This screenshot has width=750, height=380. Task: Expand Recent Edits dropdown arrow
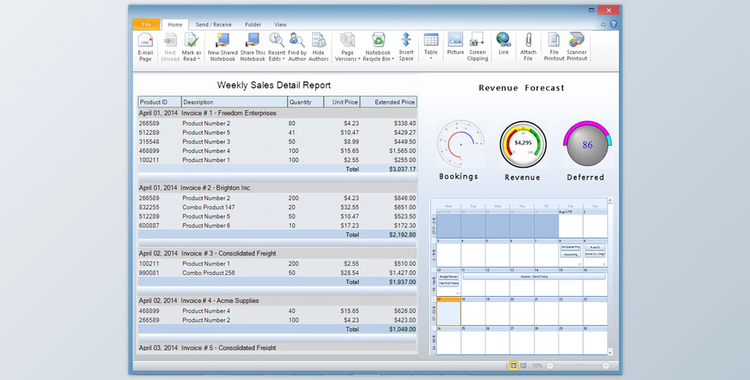point(283,59)
